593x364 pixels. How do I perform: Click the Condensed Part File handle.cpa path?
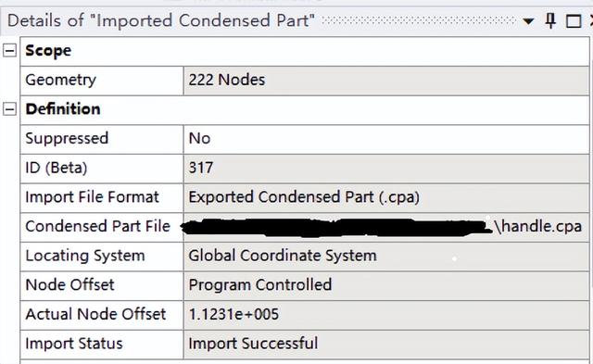(x=386, y=227)
